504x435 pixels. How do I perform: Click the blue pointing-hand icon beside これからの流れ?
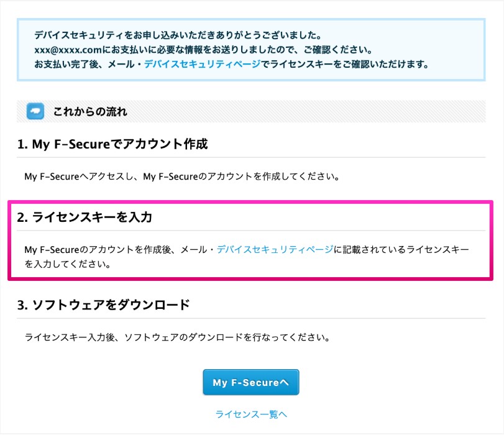coord(35,111)
